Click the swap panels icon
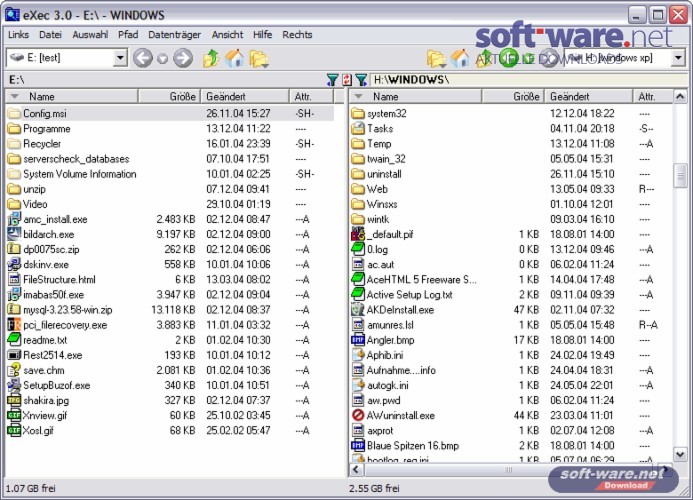This screenshot has width=693, height=500. point(347,80)
